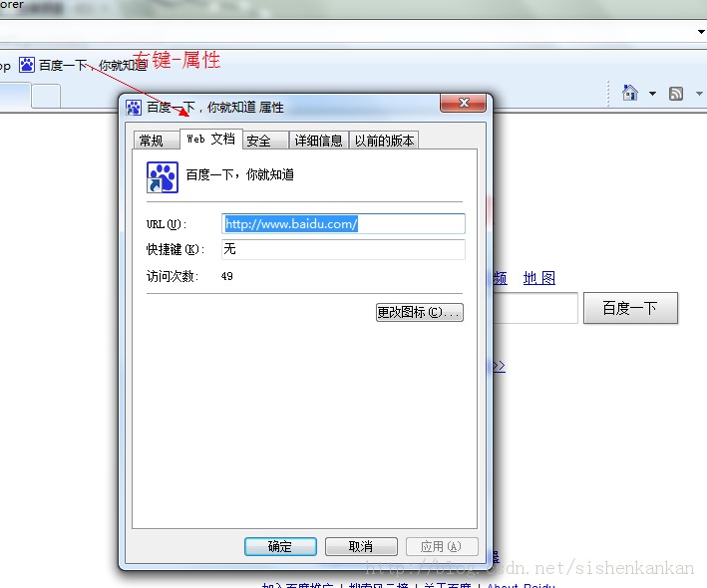Open the address bar dropdown arrow

701,32
